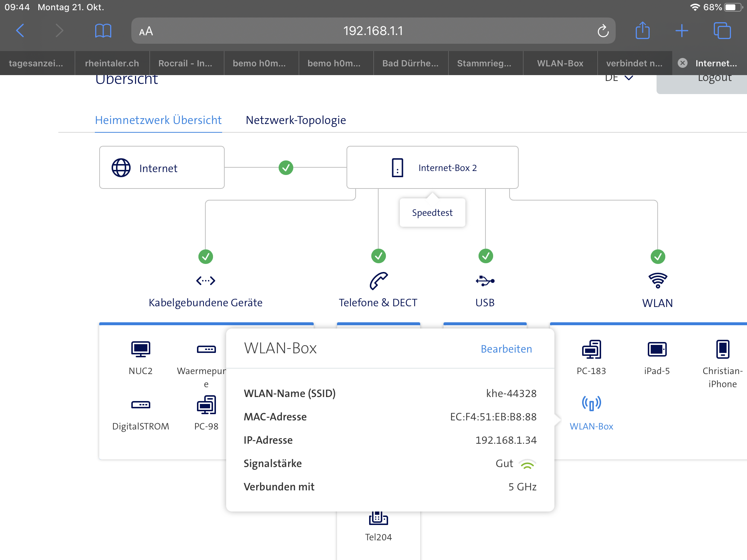The width and height of the screenshot is (747, 560).
Task: Close the Internet... browser tab
Action: (682, 63)
